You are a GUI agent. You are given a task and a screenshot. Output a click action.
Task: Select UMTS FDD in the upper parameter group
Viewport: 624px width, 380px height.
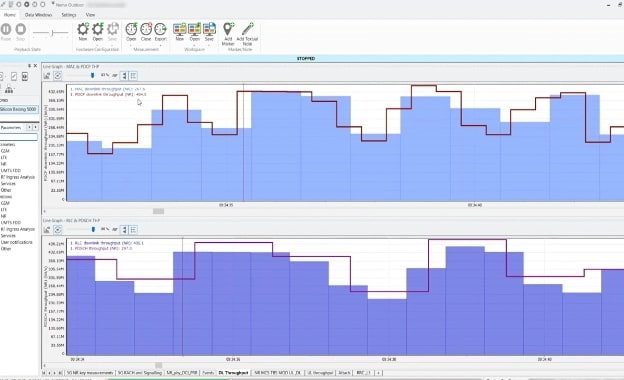[x=10, y=170]
